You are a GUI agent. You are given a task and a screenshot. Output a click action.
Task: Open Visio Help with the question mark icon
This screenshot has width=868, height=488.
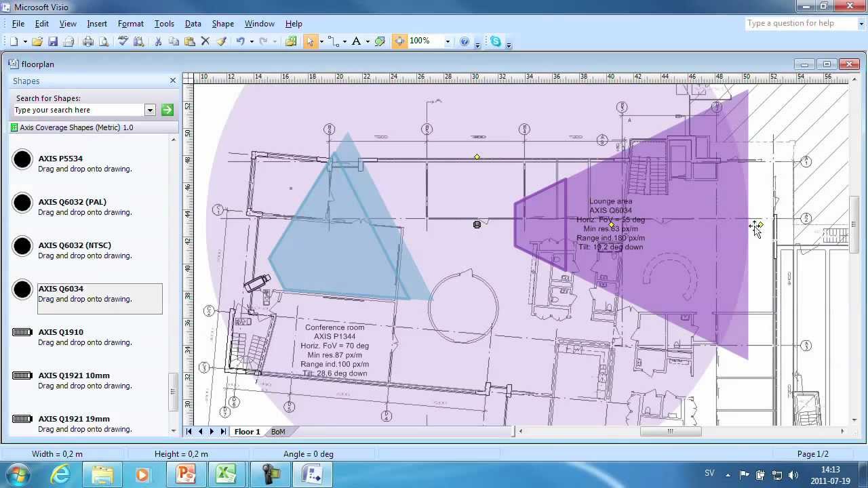point(465,41)
